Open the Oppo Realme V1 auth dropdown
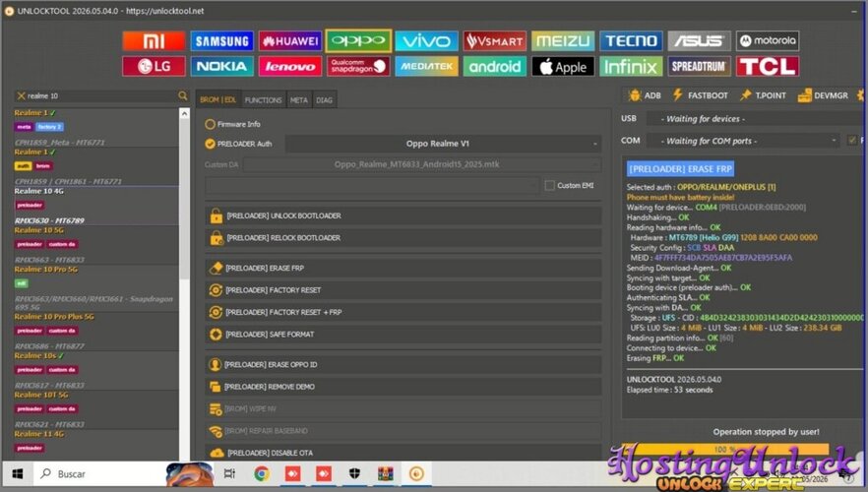 [x=444, y=144]
